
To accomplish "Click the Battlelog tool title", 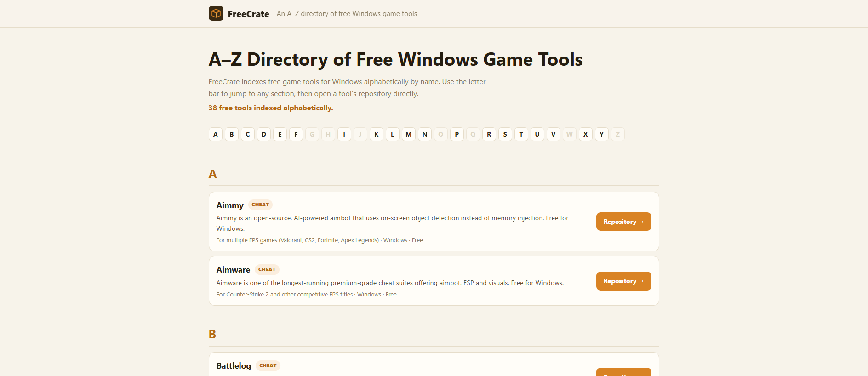I will tap(234, 366).
